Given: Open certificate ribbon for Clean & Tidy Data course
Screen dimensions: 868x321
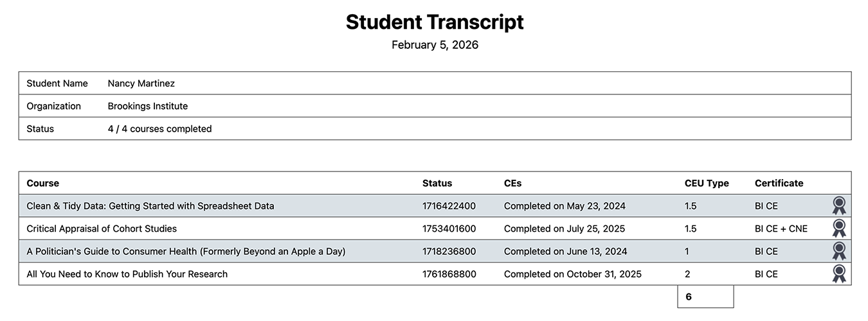Looking at the screenshot, I should tap(838, 206).
